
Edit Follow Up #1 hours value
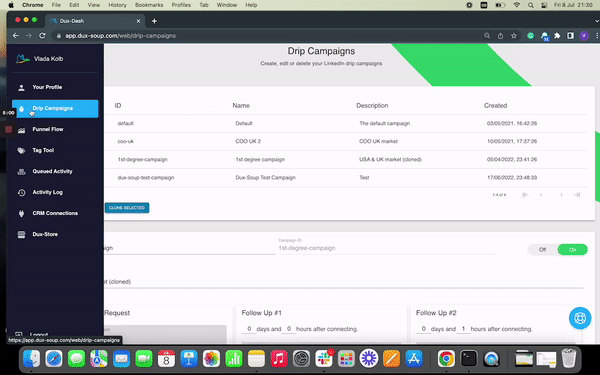pyautogui.click(x=289, y=329)
